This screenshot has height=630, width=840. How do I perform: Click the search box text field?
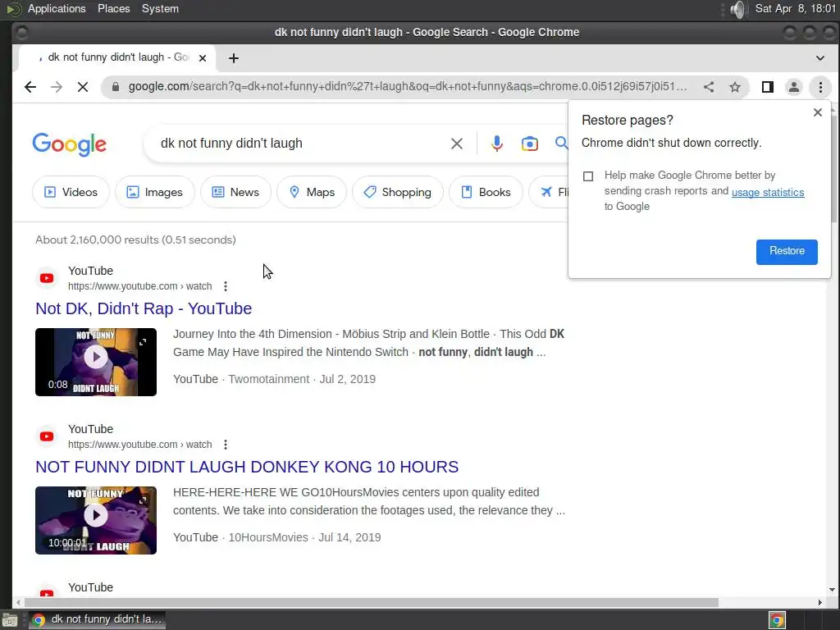(300, 144)
